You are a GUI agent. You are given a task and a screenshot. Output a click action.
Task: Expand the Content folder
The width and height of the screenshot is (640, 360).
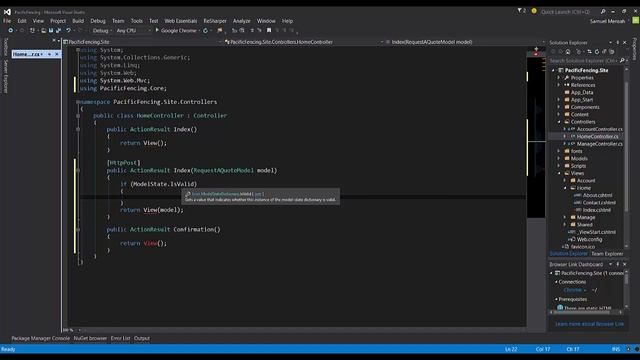(x=559, y=114)
